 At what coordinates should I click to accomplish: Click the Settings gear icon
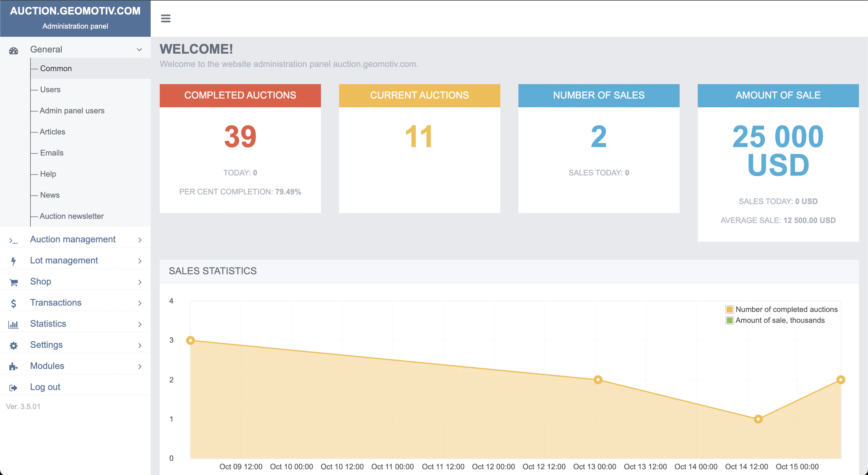point(14,346)
